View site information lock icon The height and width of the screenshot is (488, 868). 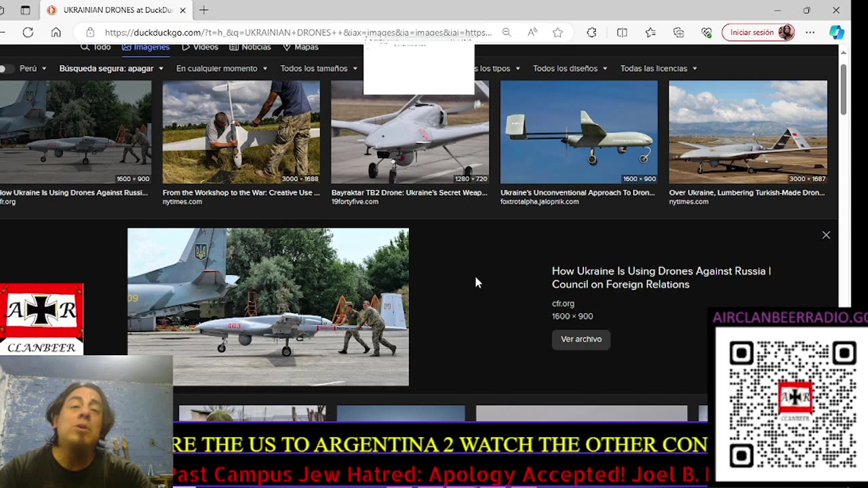pos(90,33)
